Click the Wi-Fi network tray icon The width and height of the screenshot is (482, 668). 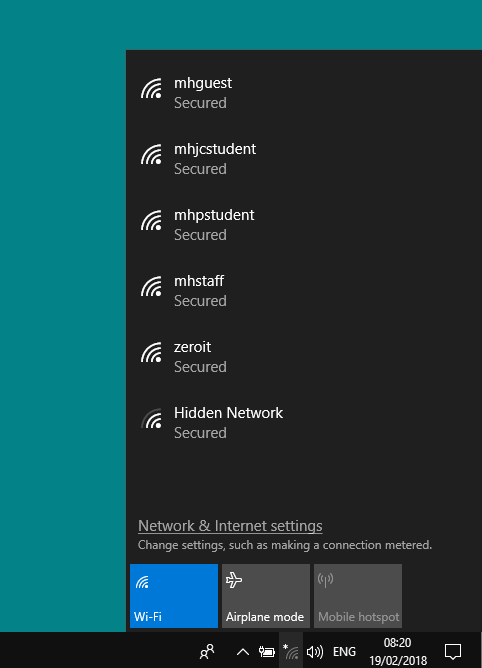tap(291, 651)
